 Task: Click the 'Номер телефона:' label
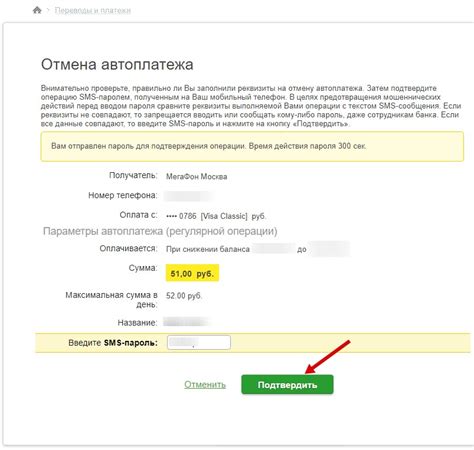[x=122, y=195]
